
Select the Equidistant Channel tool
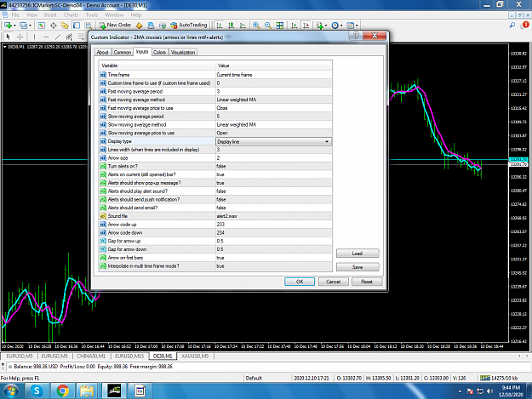coord(69,37)
